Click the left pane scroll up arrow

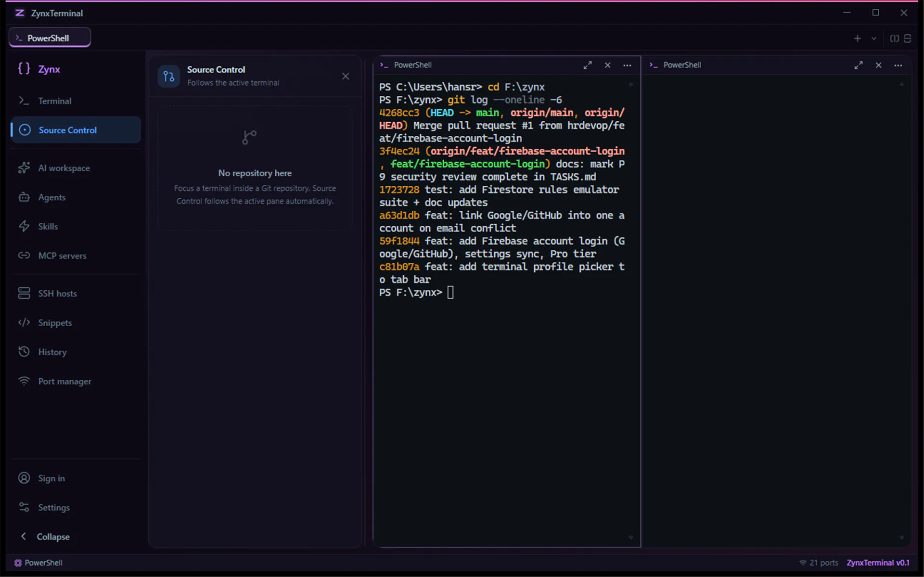(630, 84)
